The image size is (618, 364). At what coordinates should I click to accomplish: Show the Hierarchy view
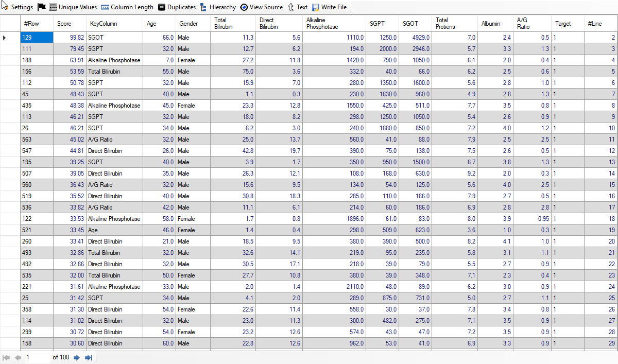(204, 7)
